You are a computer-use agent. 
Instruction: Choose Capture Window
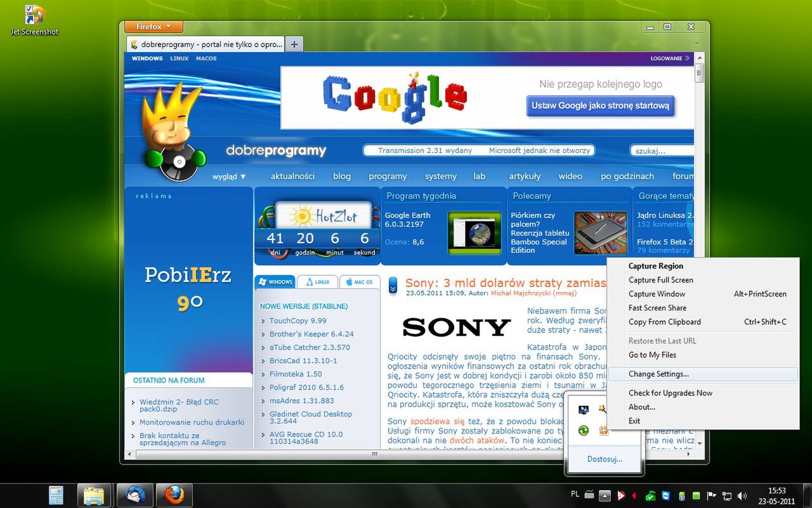[x=703, y=294]
